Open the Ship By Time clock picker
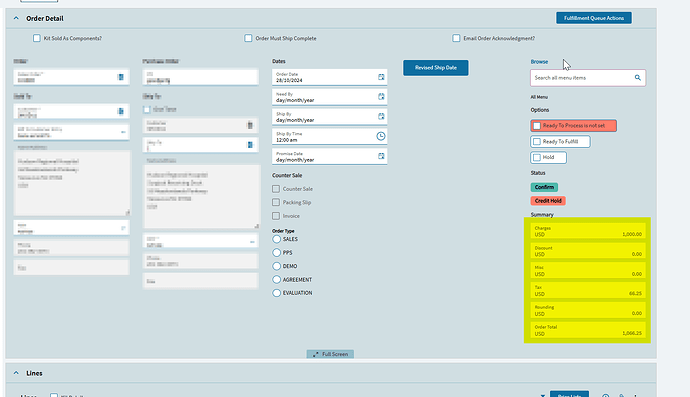Image resolution: width=690 pixels, height=397 pixels. coord(381,136)
